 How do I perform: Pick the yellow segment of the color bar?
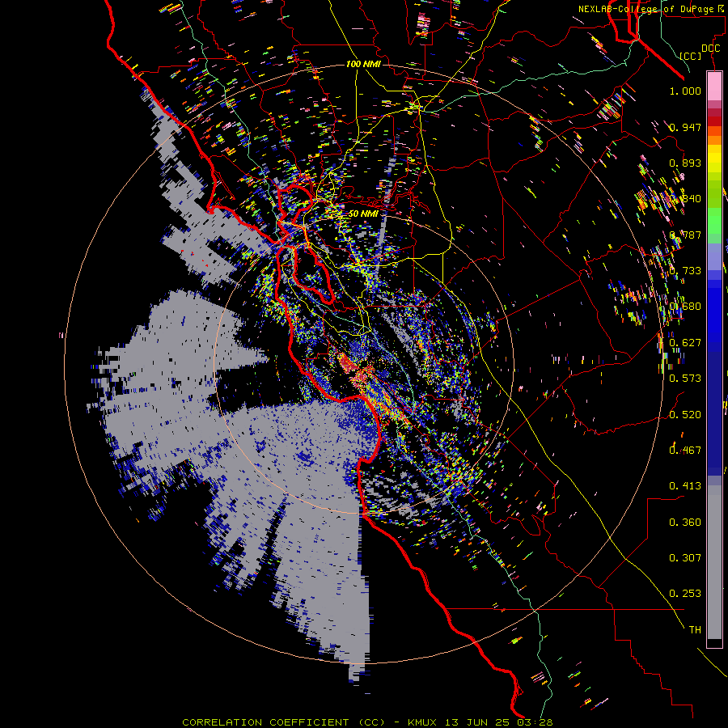click(714, 159)
